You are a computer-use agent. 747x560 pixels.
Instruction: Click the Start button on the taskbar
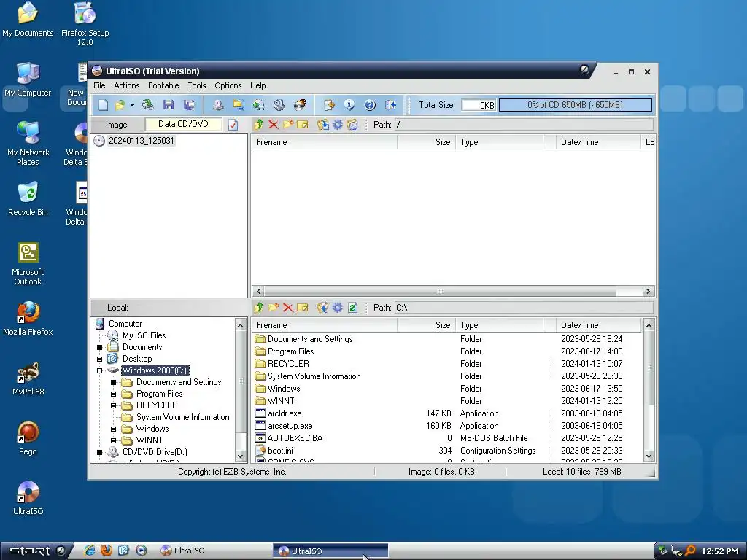tap(36, 551)
